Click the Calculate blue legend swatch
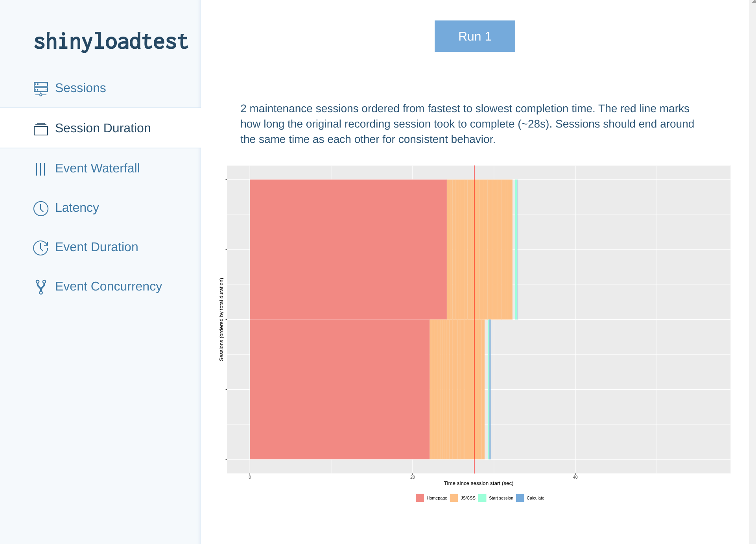Viewport: 756px width, 544px height. coord(520,498)
